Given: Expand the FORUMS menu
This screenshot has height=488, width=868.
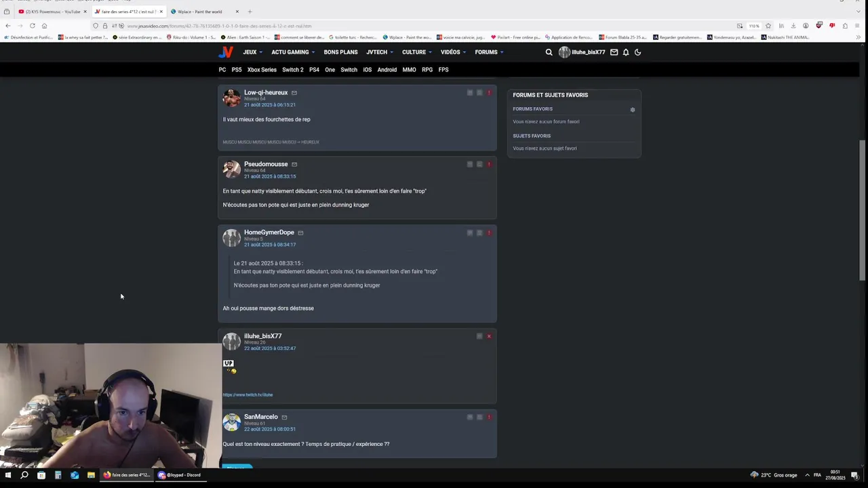Looking at the screenshot, I should coord(489,52).
